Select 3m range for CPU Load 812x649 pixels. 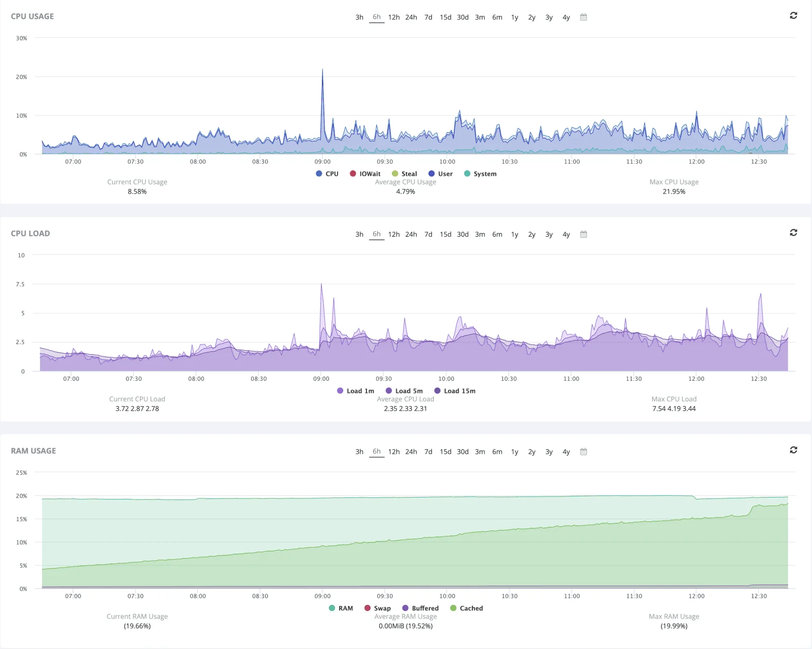pos(480,234)
